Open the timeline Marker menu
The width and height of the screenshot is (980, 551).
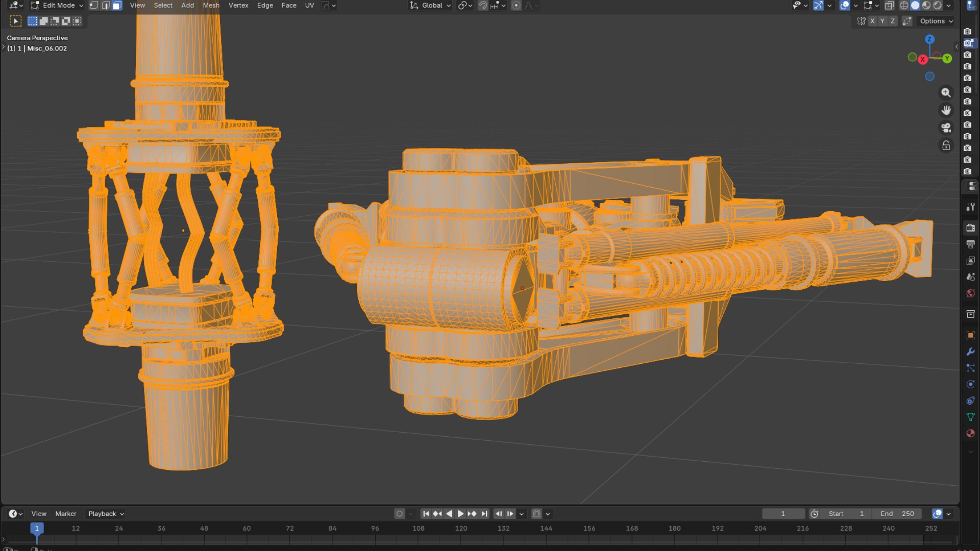click(66, 514)
